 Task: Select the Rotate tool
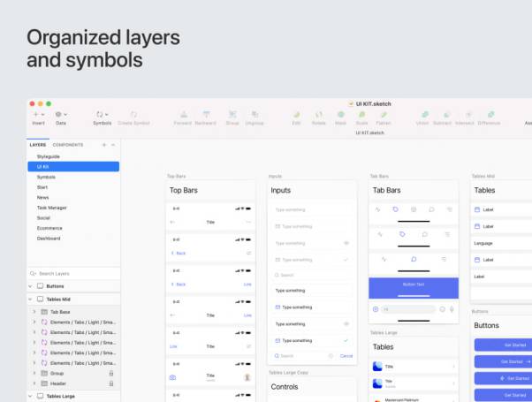[318, 115]
